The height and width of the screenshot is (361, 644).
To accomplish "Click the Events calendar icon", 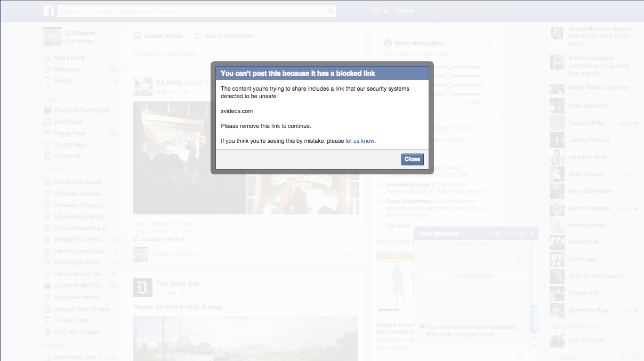I will click(47, 81).
